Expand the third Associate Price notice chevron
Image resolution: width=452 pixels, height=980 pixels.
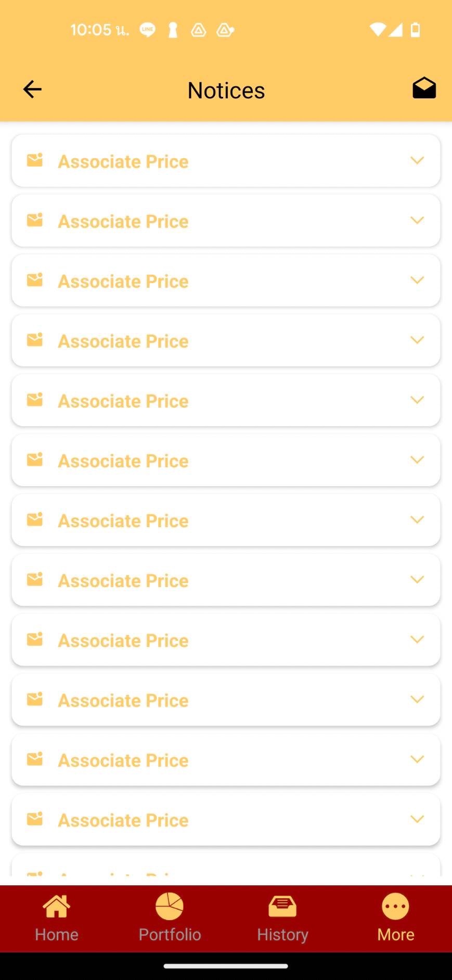tap(417, 280)
